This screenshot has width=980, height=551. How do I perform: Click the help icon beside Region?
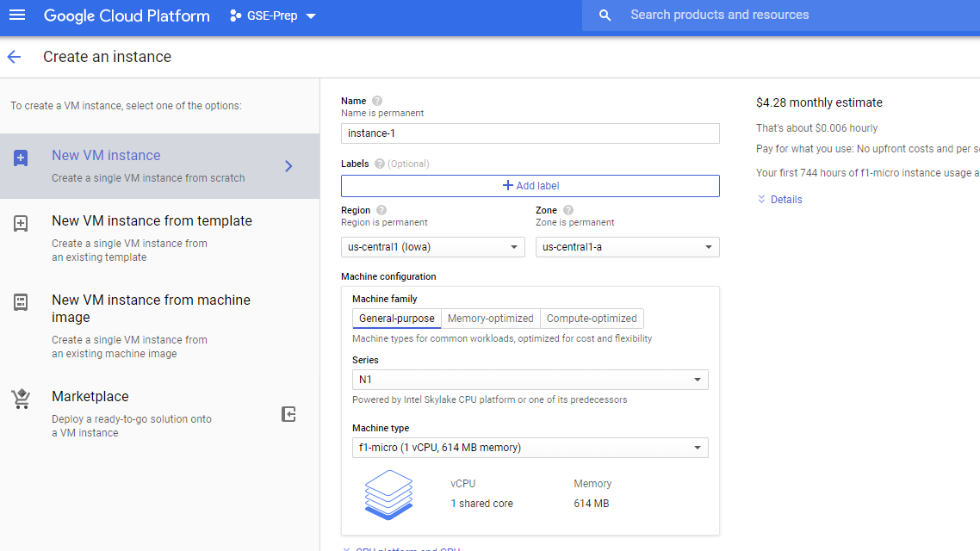[x=381, y=211]
